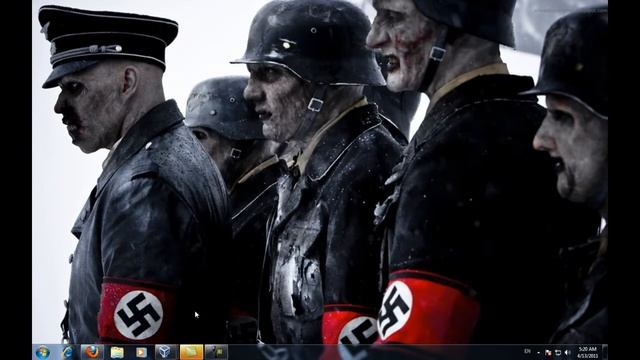Launch Windows Media Player from taskbar

click(141, 352)
